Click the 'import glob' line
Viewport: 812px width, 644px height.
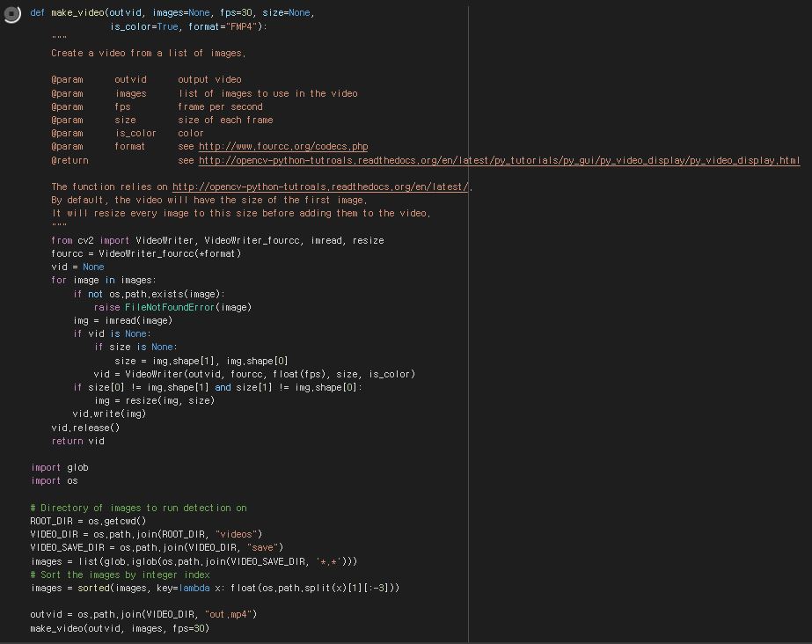60,467
